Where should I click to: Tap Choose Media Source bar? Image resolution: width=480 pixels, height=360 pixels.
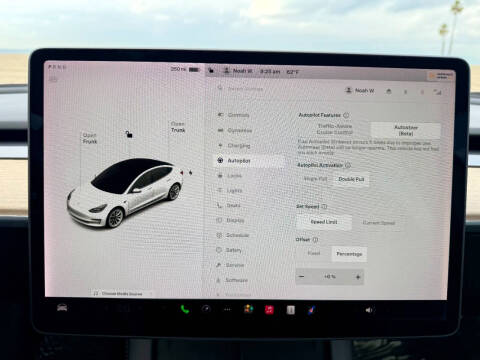pos(121,294)
